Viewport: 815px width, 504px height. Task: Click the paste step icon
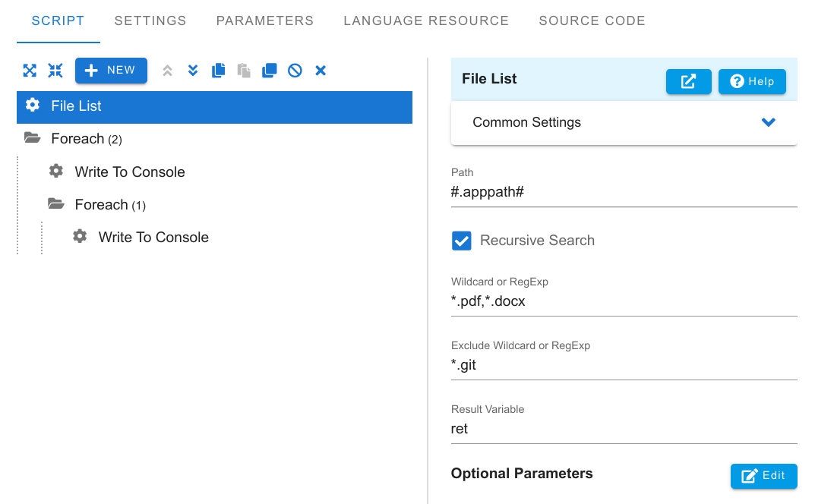click(x=244, y=70)
